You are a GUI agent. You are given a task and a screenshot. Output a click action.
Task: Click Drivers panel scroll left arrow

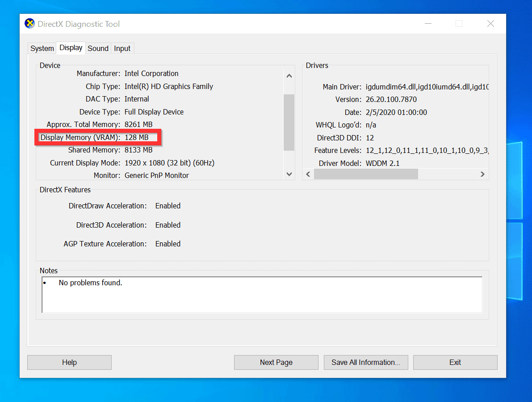point(308,174)
